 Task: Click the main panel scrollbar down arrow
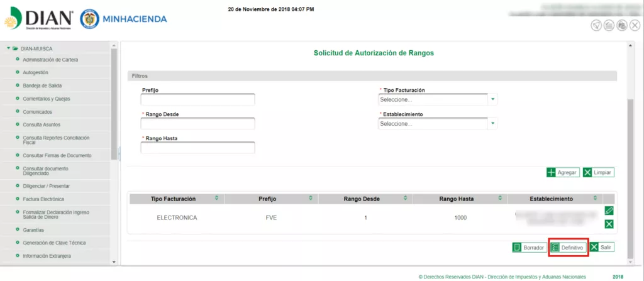tap(631, 262)
